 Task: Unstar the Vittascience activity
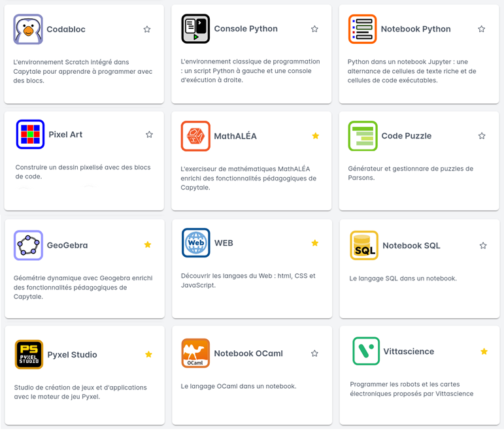pyautogui.click(x=484, y=352)
